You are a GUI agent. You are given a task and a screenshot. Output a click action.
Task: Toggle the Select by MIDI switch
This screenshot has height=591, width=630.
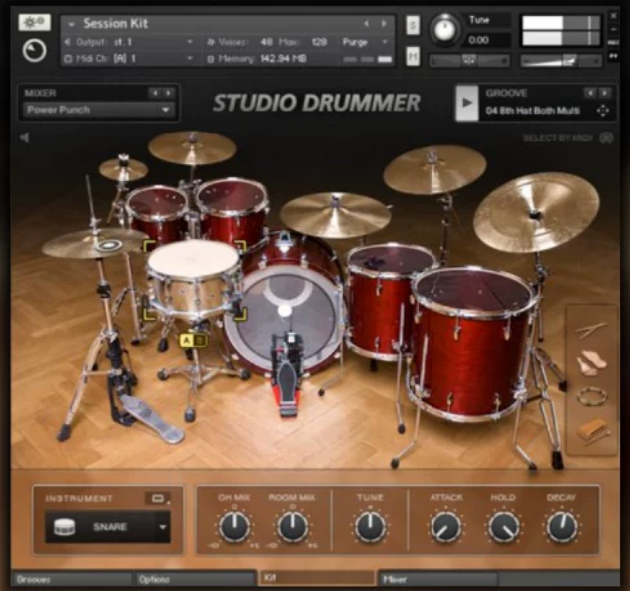click(606, 138)
